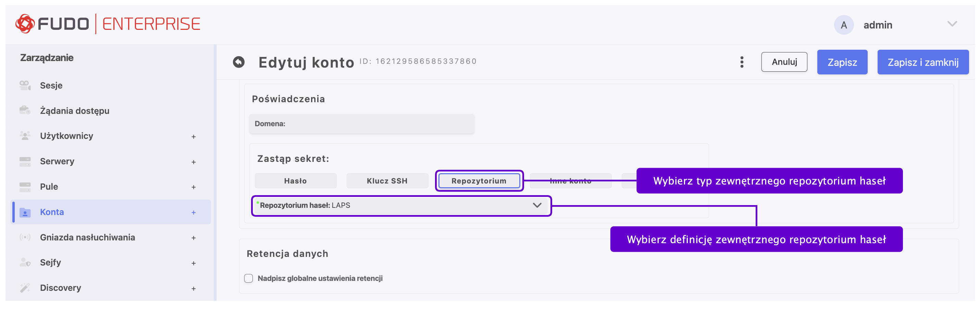Click the Anuluj button
Screen dimensions: 980x309
point(784,62)
